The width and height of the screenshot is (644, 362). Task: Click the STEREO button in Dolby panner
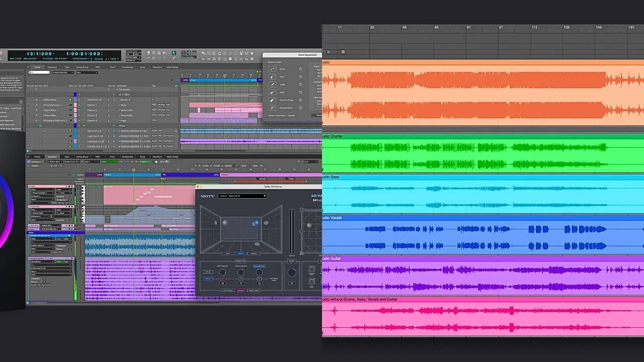tap(241, 291)
